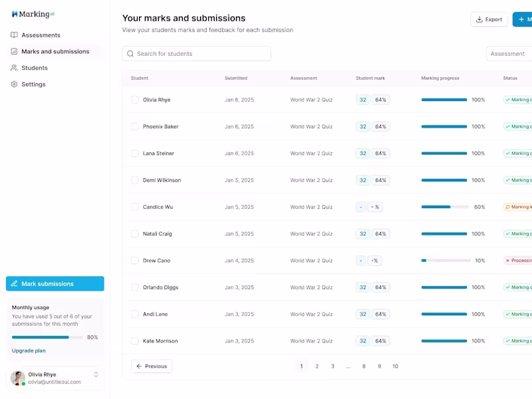Sort by the Submitted column header

[x=236, y=78]
